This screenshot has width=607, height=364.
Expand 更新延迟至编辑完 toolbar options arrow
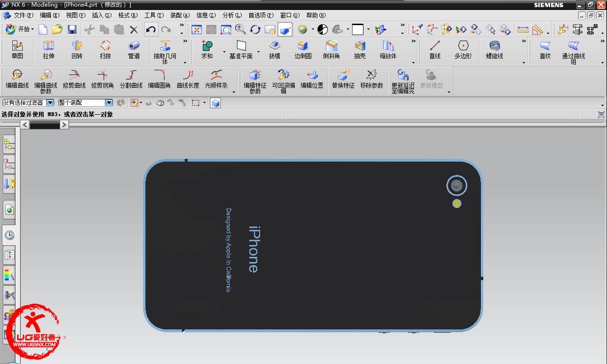pyautogui.click(x=449, y=92)
